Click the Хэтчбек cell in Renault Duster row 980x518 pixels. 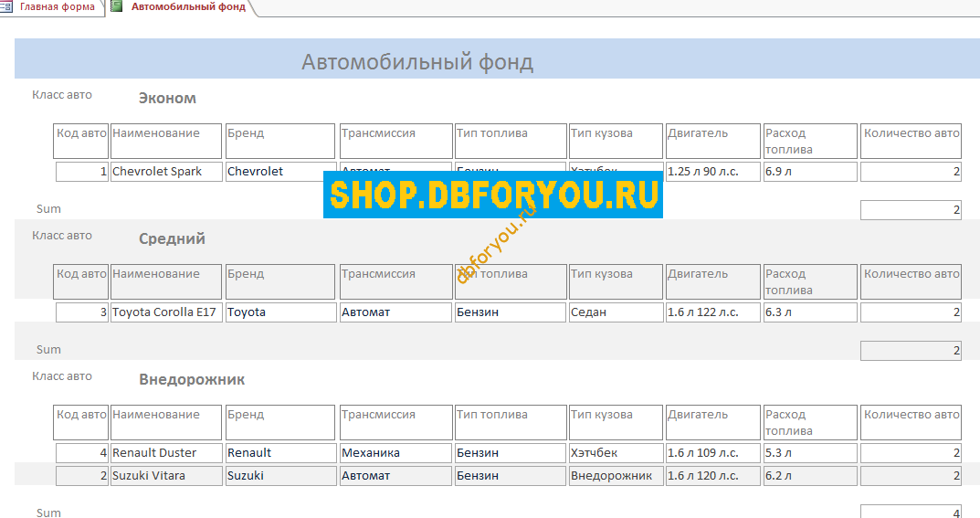616,453
